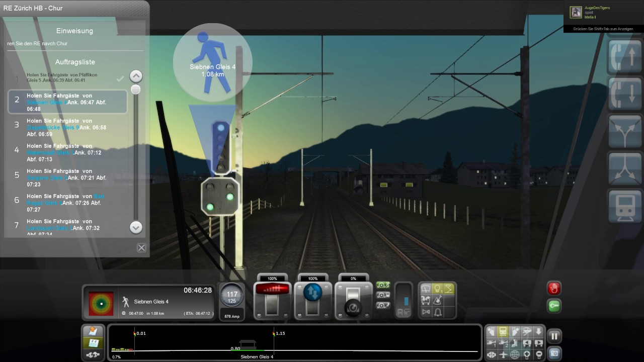Click the junction ahead switch button
Viewport: 644px width, 362px height.
coord(624,131)
